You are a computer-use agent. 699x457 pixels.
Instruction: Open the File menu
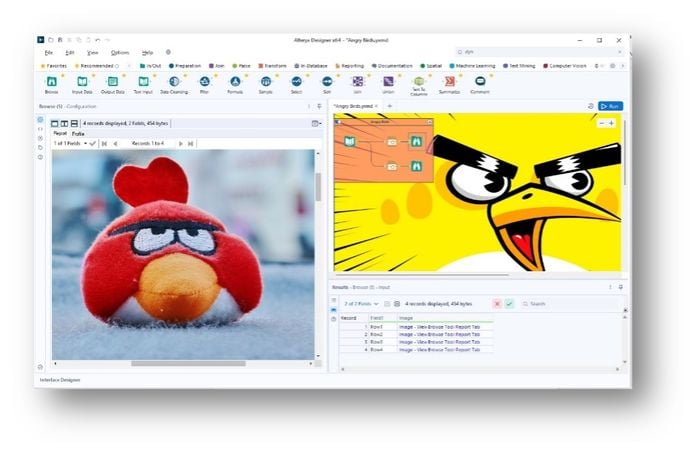[x=48, y=53]
